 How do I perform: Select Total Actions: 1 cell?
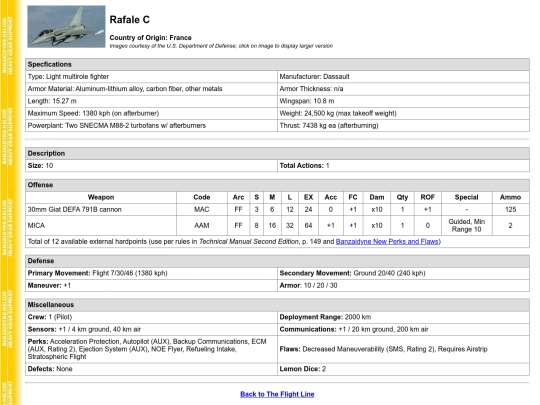click(x=403, y=166)
